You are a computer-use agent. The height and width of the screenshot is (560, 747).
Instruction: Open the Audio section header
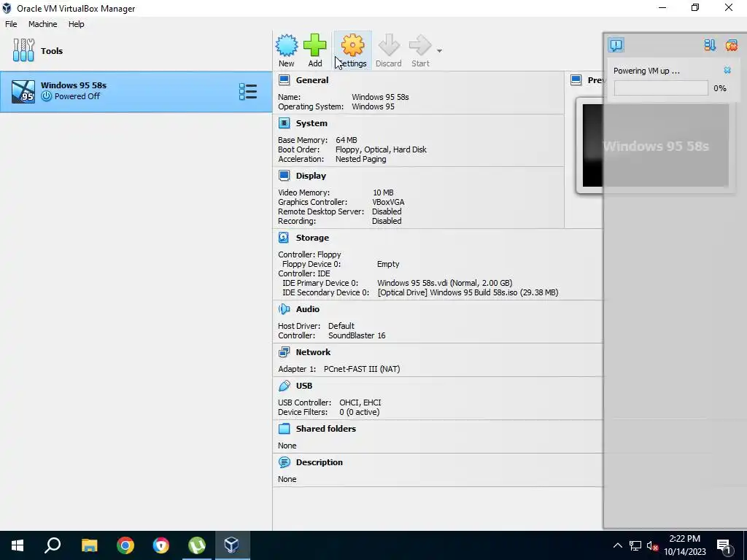308,309
